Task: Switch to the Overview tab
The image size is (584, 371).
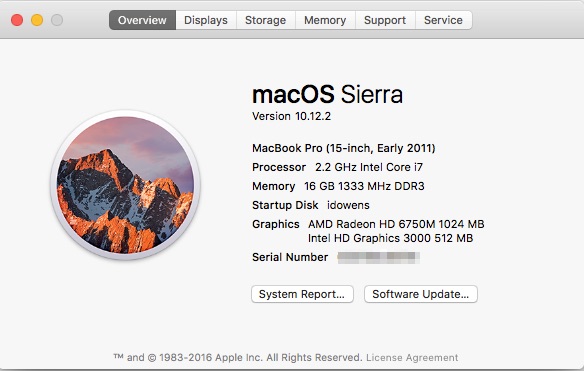Action: (142, 20)
